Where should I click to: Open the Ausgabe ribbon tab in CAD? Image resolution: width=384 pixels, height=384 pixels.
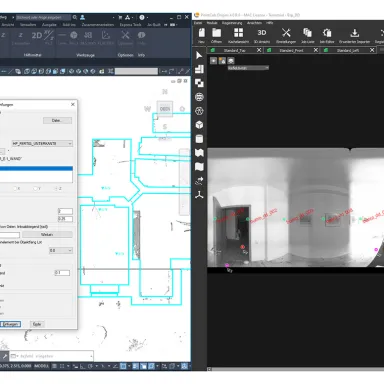49,25
